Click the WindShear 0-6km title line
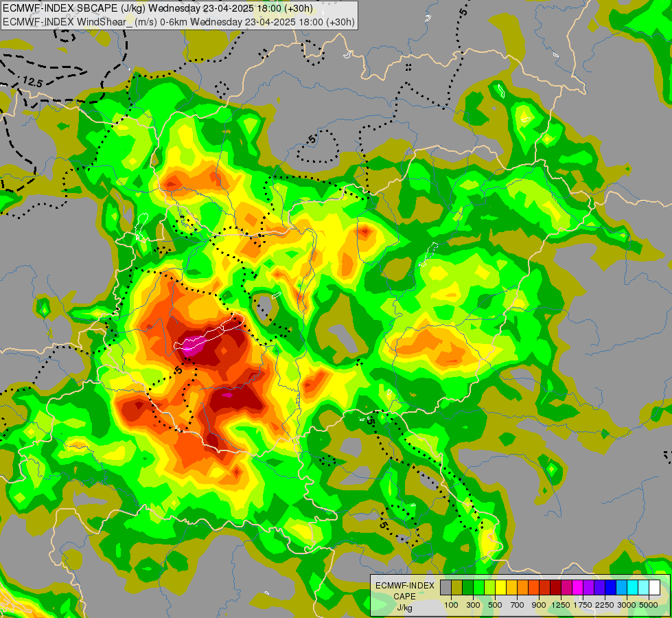 (x=178, y=21)
